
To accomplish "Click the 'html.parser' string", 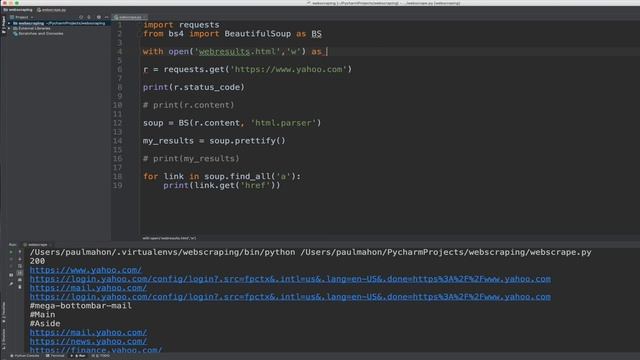I will click(283, 123).
